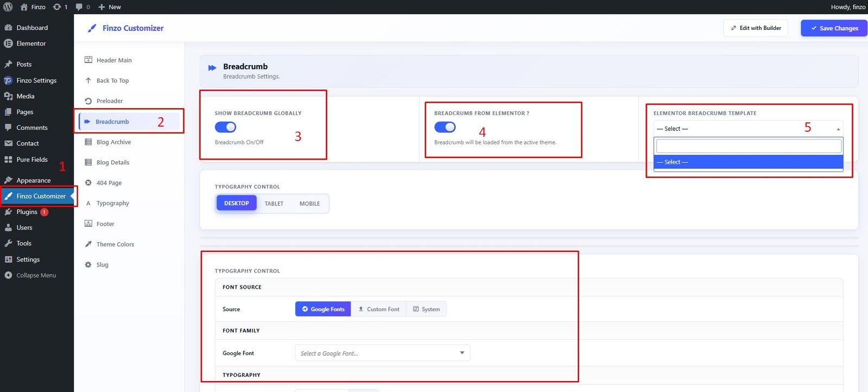Click the Comments sidebar icon
868x392 pixels.
(x=8, y=128)
